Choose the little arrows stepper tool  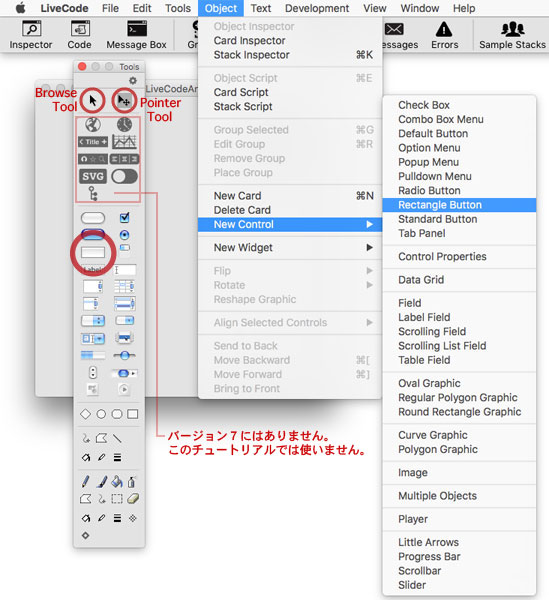click(x=93, y=372)
